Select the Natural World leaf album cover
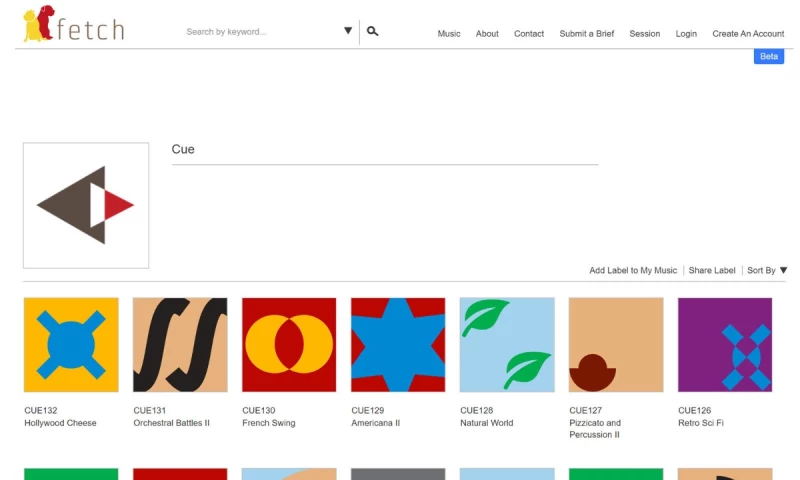 [507, 345]
